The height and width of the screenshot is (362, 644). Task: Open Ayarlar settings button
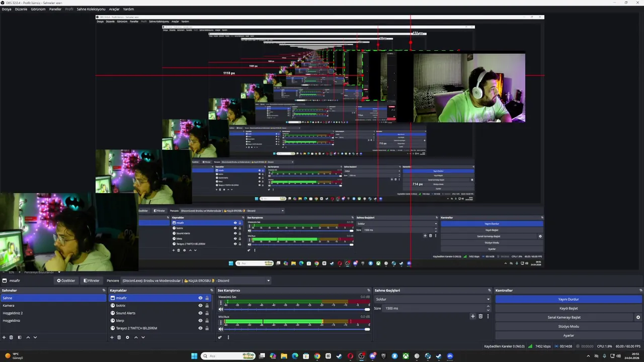[x=569, y=335]
